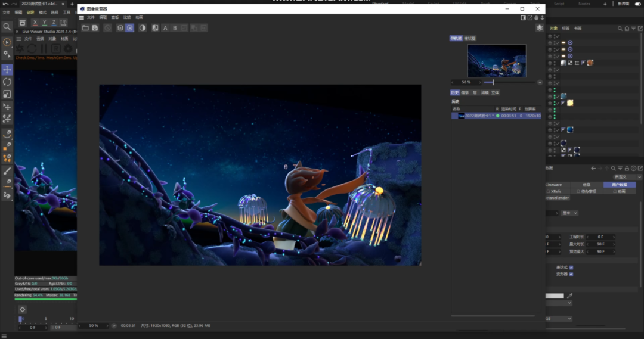Open the 查看 menu in Picture Viewer
Image resolution: width=644 pixels, height=339 pixels.
click(x=115, y=18)
